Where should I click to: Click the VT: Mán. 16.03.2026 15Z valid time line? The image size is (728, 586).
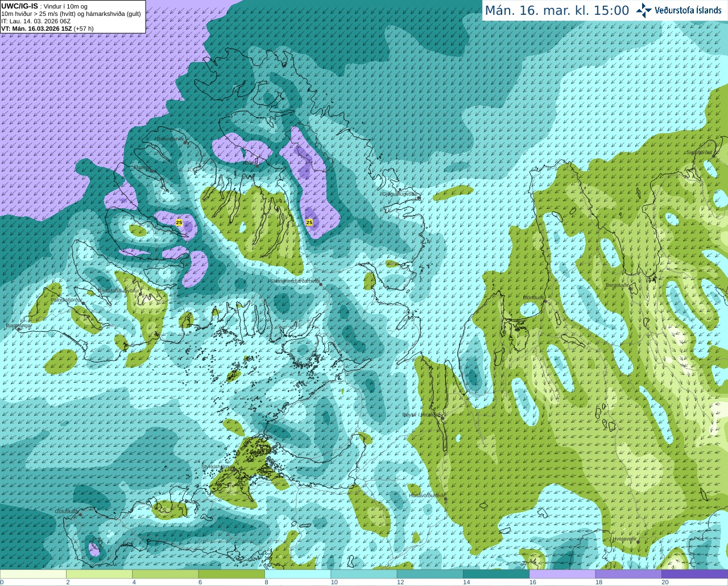tap(47, 28)
